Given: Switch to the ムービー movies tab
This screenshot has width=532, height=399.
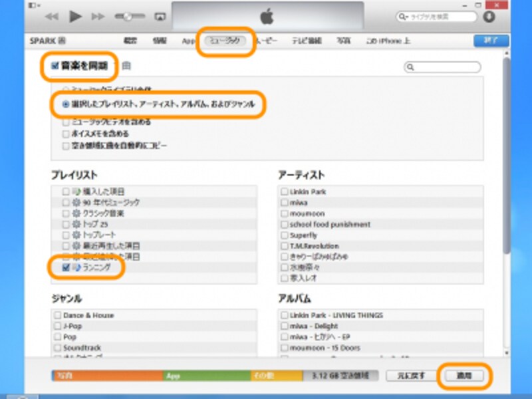Looking at the screenshot, I should pyautogui.click(x=267, y=41).
